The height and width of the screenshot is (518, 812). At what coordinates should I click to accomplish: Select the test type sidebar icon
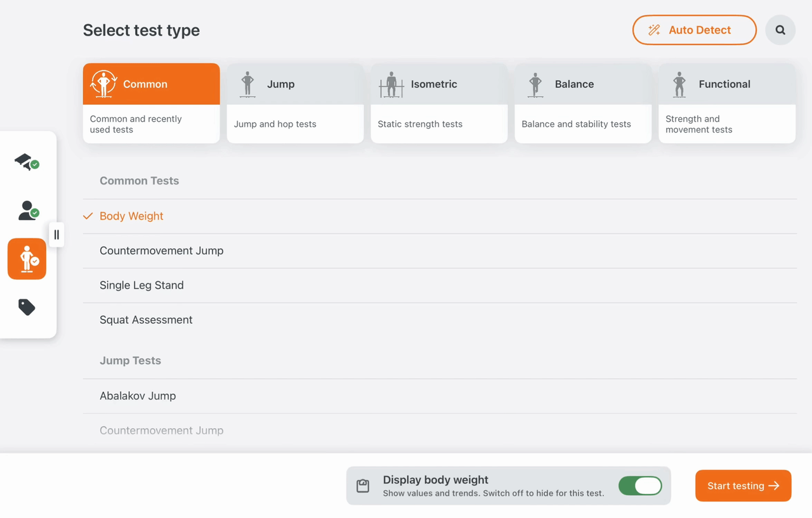tap(27, 259)
